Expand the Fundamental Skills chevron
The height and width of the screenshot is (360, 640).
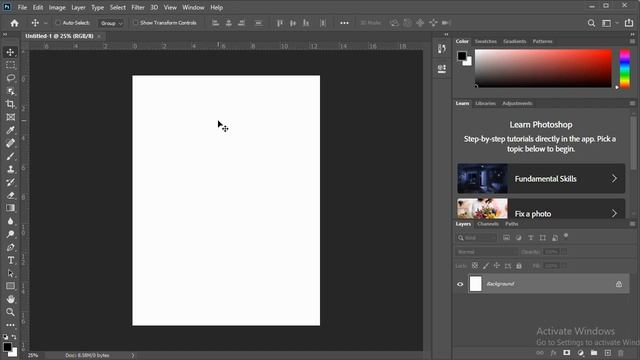tap(614, 178)
